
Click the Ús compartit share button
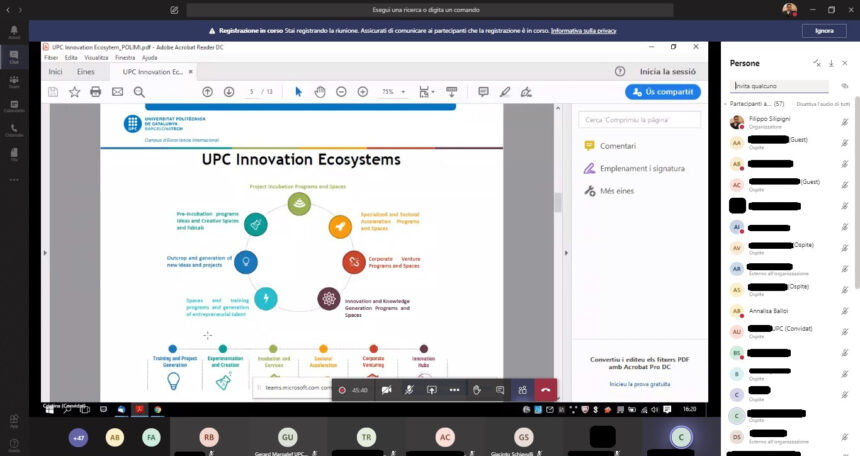pyautogui.click(x=663, y=92)
